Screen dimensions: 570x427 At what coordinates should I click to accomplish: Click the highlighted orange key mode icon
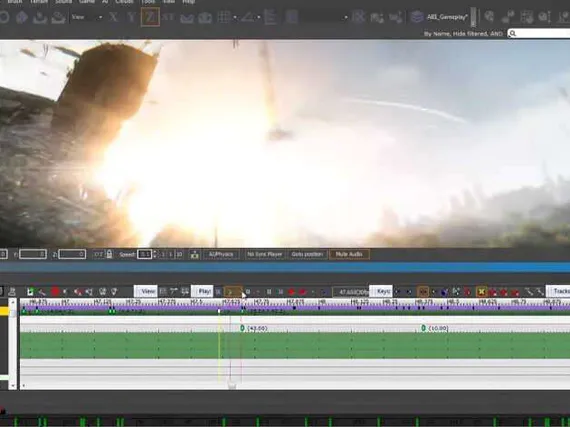pyautogui.click(x=423, y=291)
